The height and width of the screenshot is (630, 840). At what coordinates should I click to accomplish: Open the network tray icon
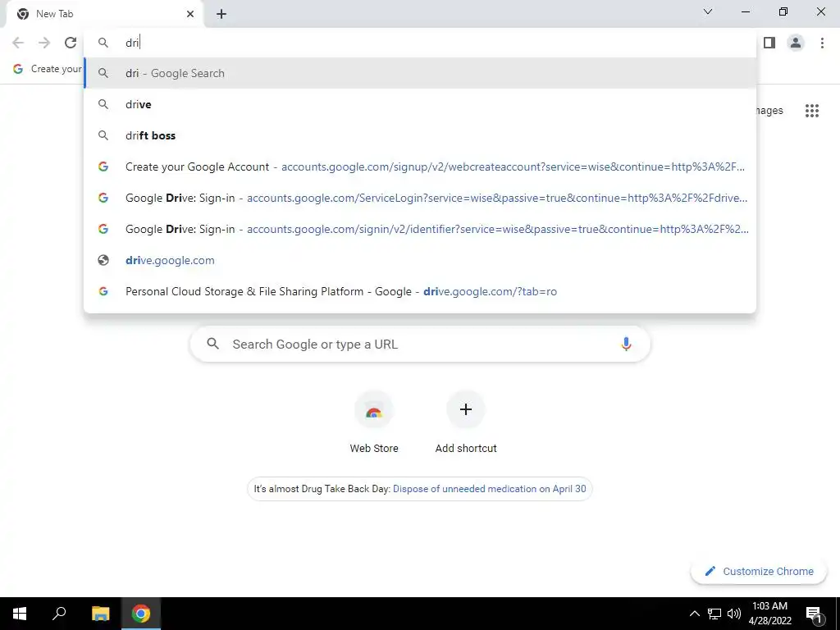[714, 614]
